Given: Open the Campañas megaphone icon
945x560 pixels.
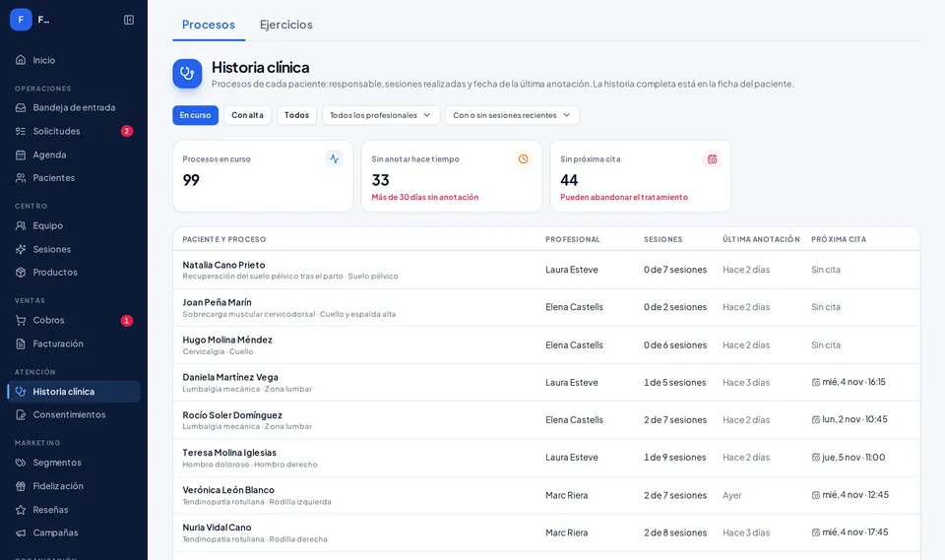Looking at the screenshot, I should [21, 532].
